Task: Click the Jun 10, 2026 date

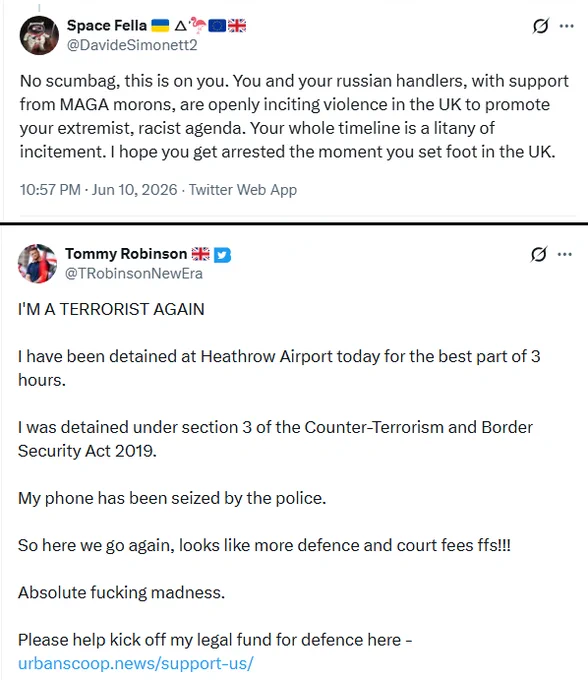Action: pyautogui.click(x=134, y=190)
